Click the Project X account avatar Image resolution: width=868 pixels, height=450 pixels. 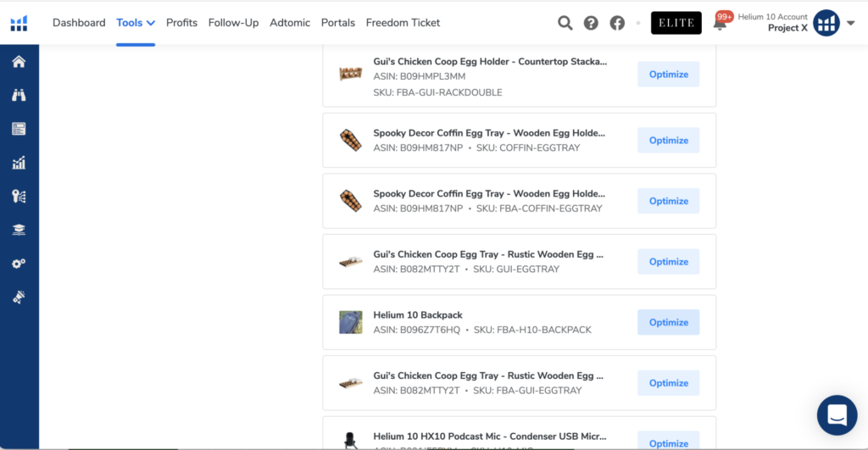[826, 23]
